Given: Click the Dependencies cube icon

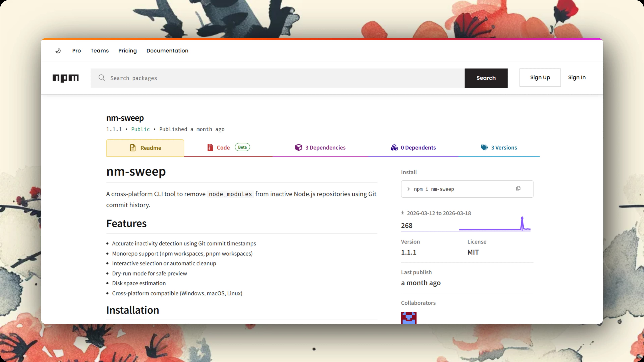Looking at the screenshot, I should [x=299, y=147].
